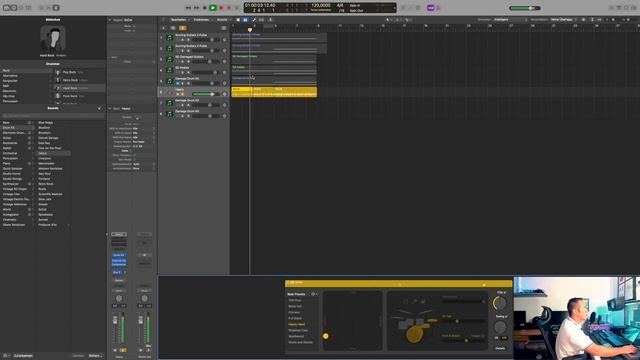This screenshot has width=640, height=360.
Task: Click track 2 instrument icon
Action: click(x=170, y=49)
